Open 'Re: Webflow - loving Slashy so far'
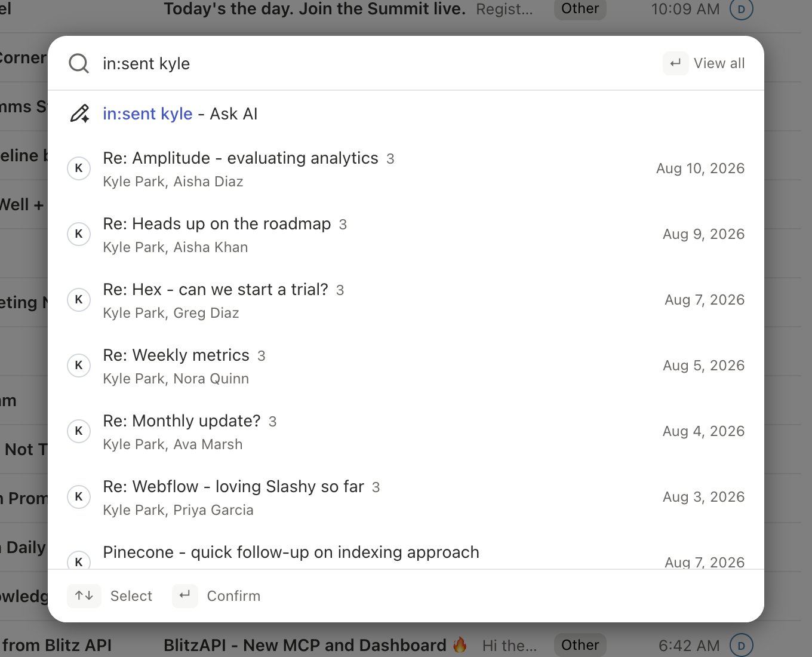This screenshot has height=657, width=812. point(406,497)
